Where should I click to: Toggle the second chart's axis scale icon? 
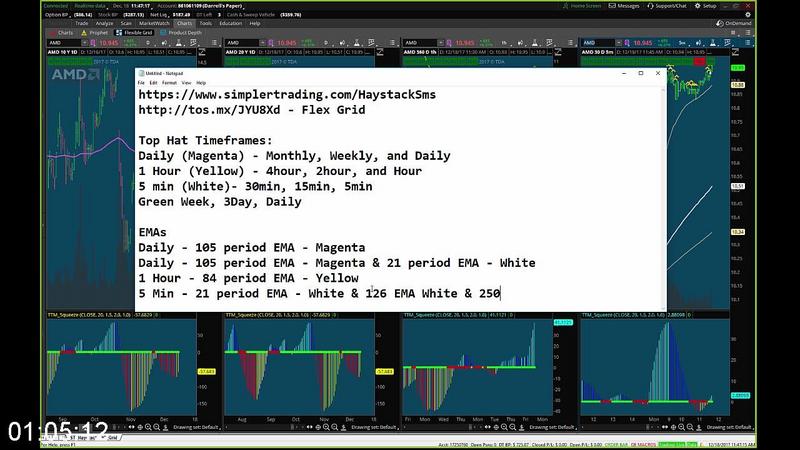380,52
